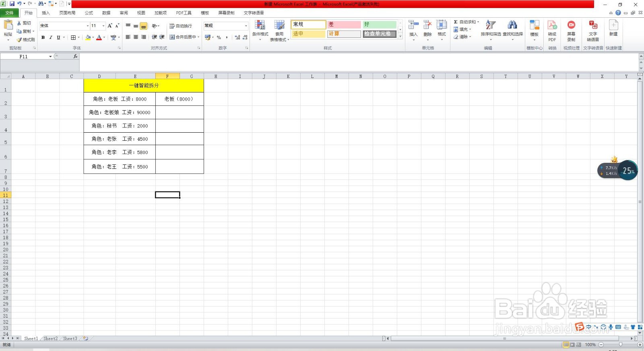The height and width of the screenshot is (351, 644).
Task: Switch to the Sheet2 worksheet tab
Action: (50, 339)
